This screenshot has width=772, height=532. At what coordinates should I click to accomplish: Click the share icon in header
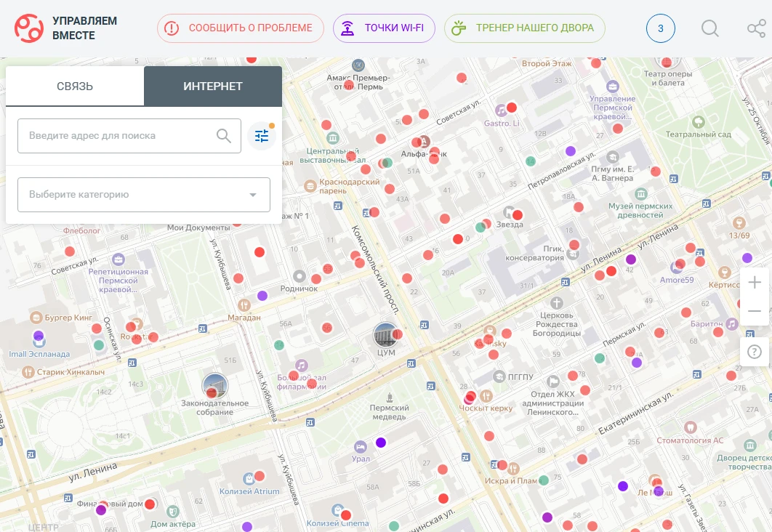point(756,28)
